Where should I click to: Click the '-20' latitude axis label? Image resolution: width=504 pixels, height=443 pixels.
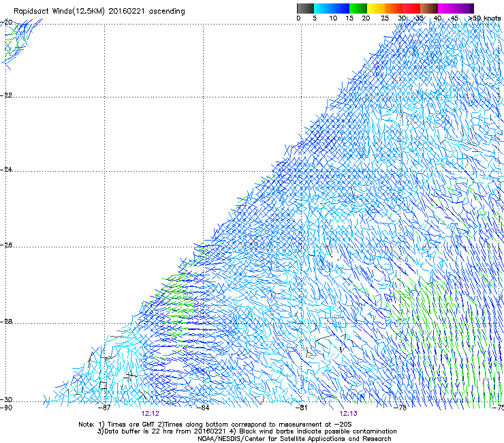[6, 22]
